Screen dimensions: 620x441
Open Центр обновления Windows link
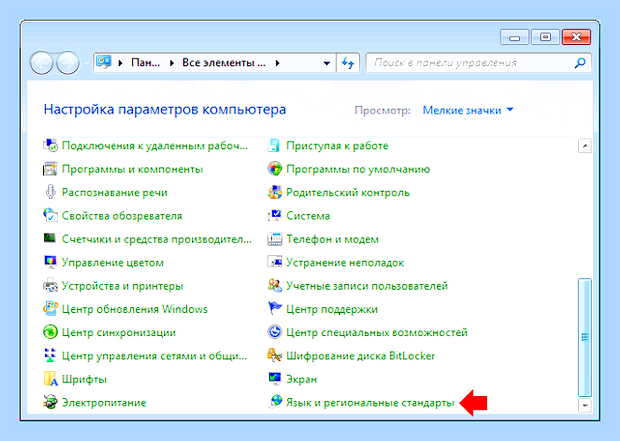point(135,309)
